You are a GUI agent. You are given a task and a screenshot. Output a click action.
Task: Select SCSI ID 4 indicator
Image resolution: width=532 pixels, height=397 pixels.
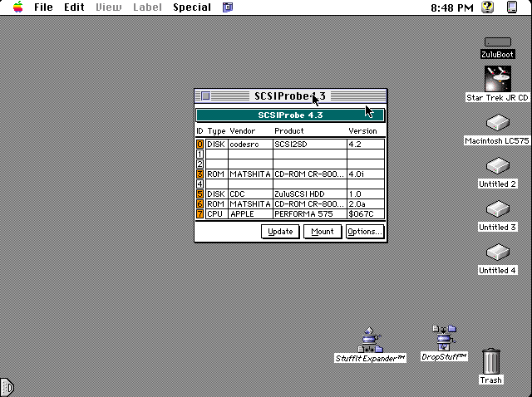pos(199,184)
